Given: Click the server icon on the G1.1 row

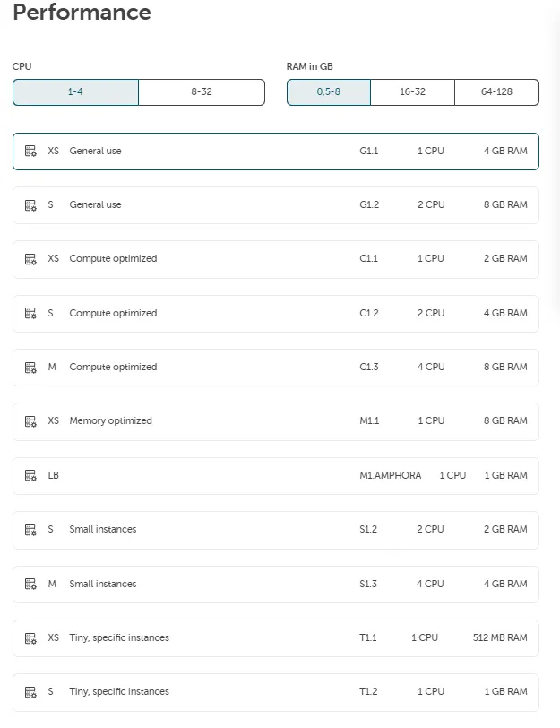Looking at the screenshot, I should [30, 151].
